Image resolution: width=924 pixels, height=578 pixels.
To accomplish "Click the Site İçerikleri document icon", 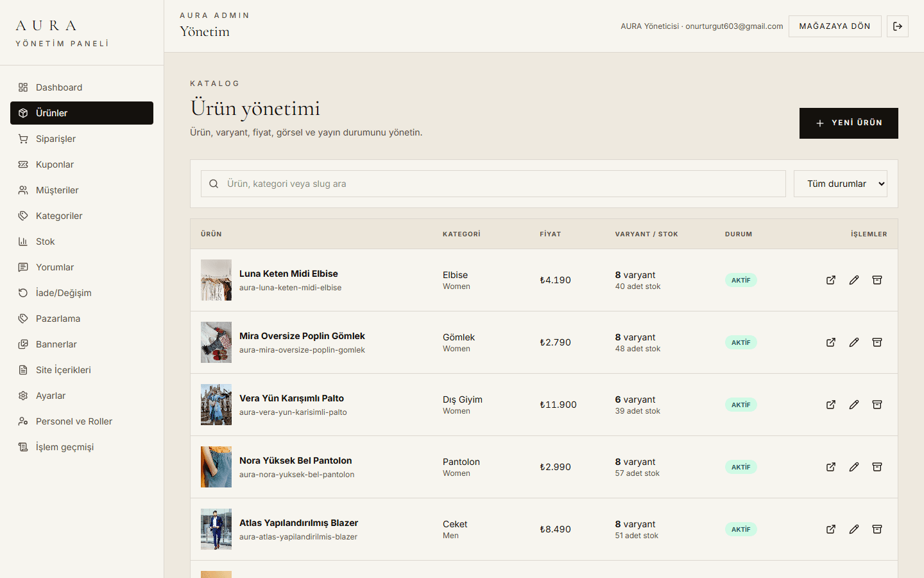I will (x=23, y=370).
